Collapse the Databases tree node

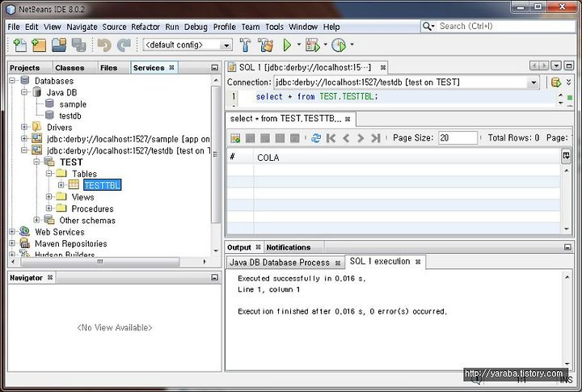pos(12,81)
